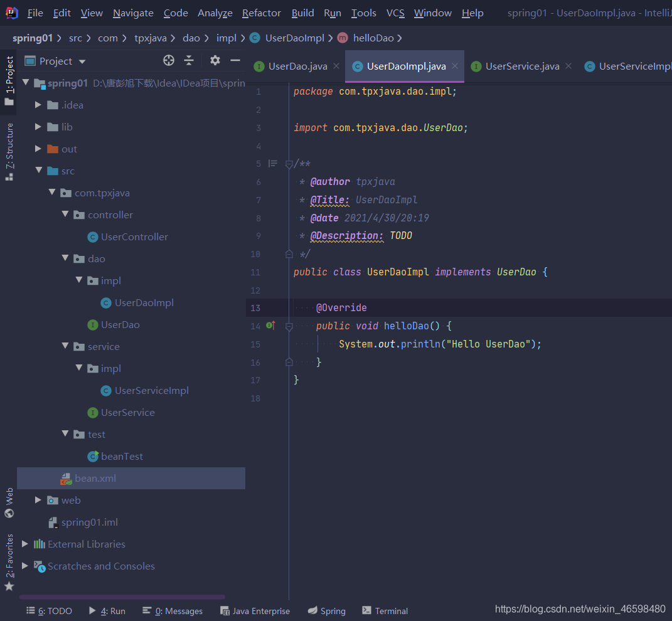Select UserDao interface in project tree
Image resolution: width=672 pixels, height=621 pixels.
pyautogui.click(x=114, y=325)
